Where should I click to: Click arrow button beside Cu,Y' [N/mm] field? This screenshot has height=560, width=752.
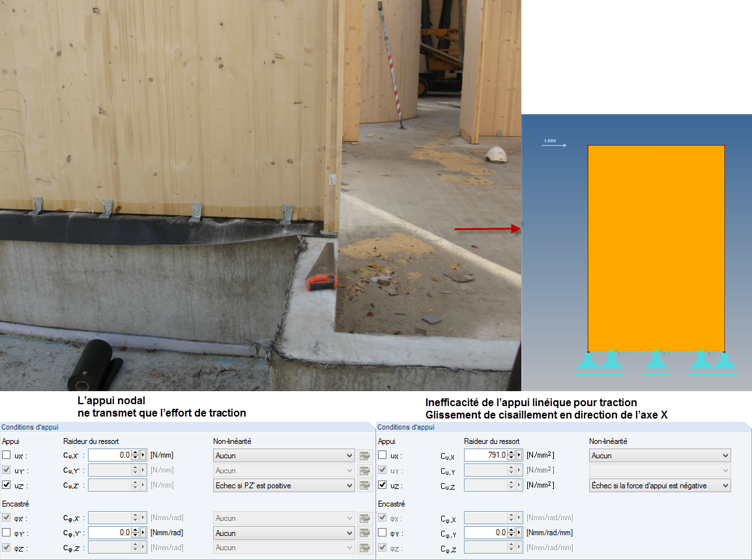point(143,470)
